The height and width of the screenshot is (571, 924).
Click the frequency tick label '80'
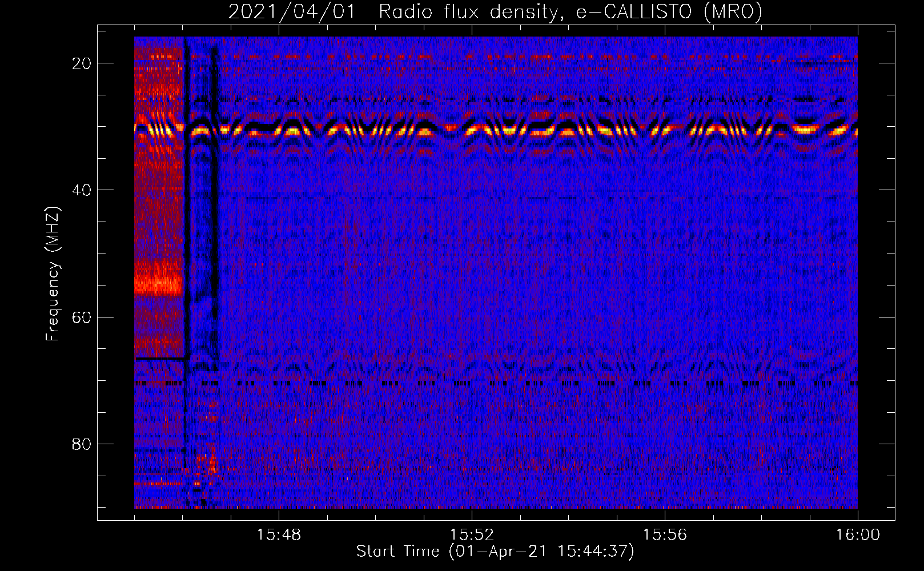click(x=82, y=444)
